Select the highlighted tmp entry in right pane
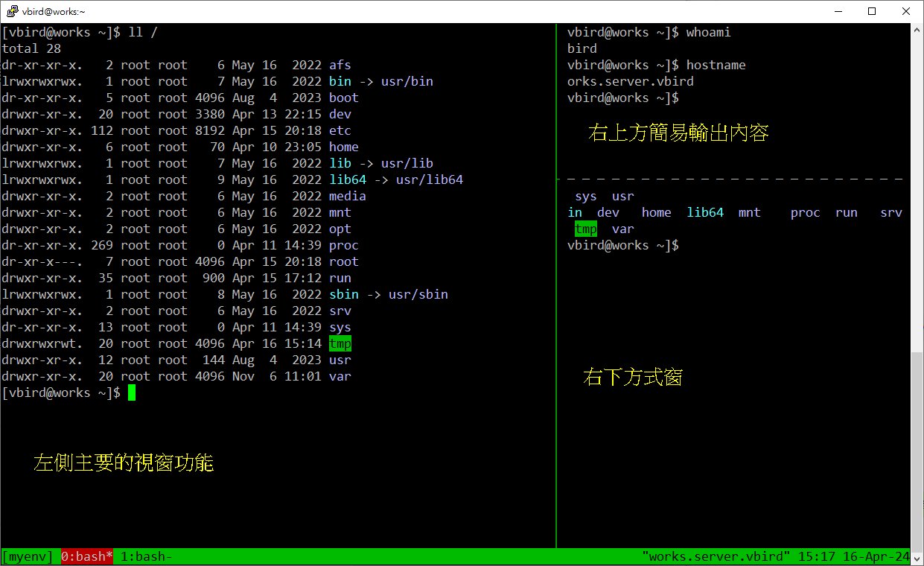The height and width of the screenshot is (566, 924). click(585, 229)
